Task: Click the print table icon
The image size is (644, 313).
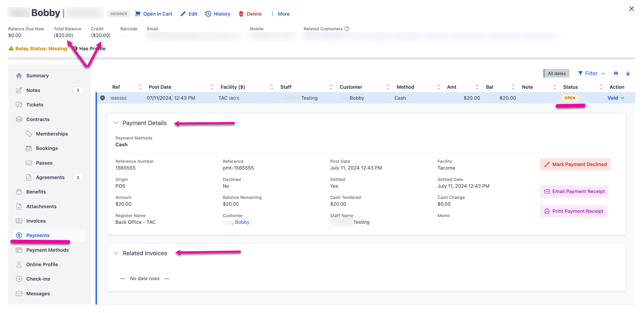Action: tap(616, 73)
